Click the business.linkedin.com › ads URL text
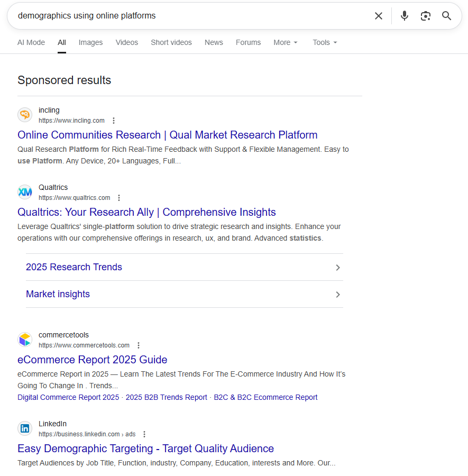Viewport: 468px width, 476px height. [87, 434]
